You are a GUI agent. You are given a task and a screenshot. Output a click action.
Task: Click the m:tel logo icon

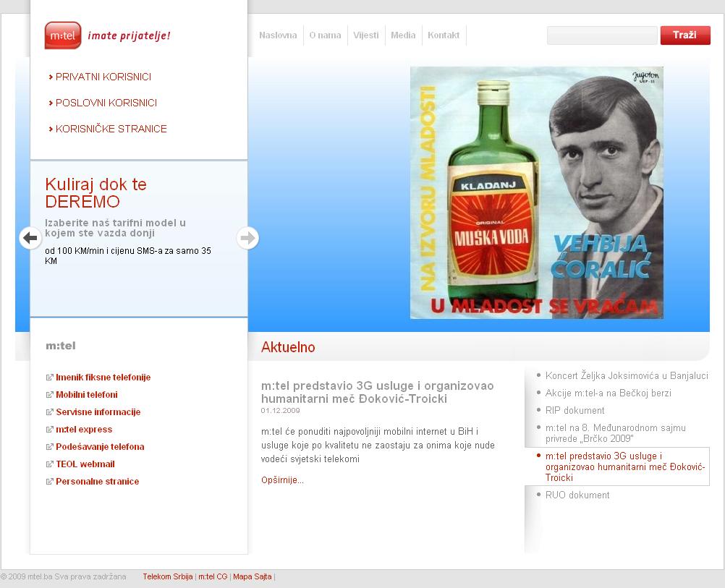click(x=63, y=35)
